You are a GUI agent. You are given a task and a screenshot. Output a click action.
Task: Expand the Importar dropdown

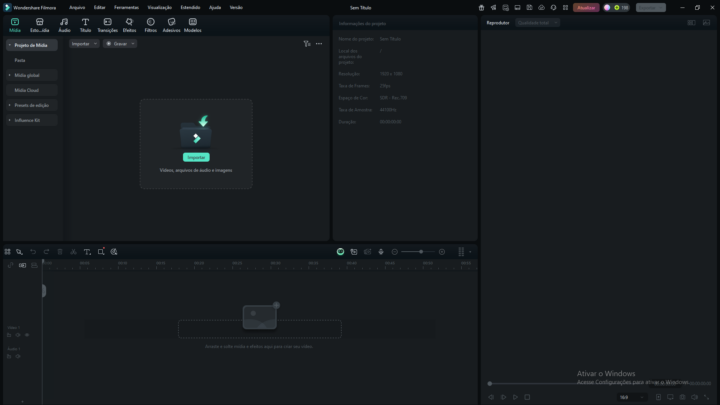(x=82, y=44)
